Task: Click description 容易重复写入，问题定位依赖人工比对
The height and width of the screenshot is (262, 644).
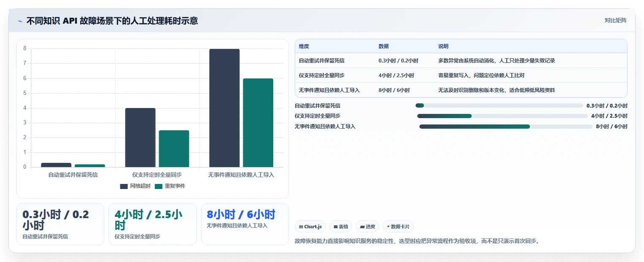Action: pyautogui.click(x=481, y=76)
